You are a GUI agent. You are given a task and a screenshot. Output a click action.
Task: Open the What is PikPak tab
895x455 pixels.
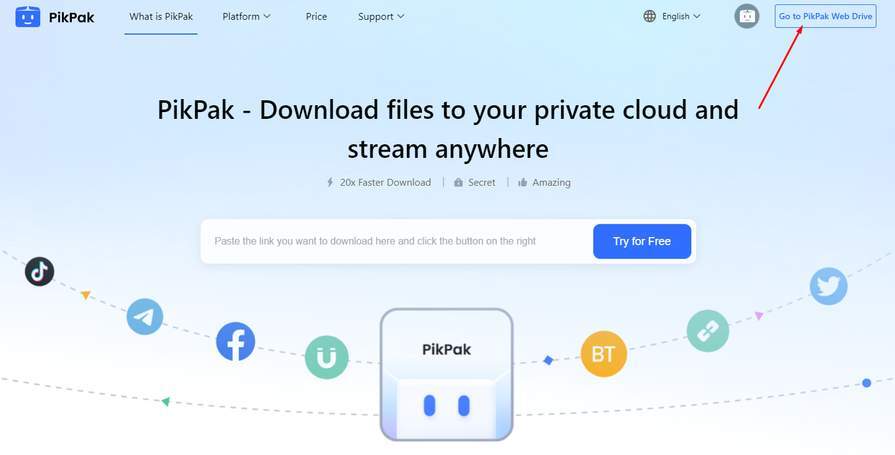(x=161, y=17)
